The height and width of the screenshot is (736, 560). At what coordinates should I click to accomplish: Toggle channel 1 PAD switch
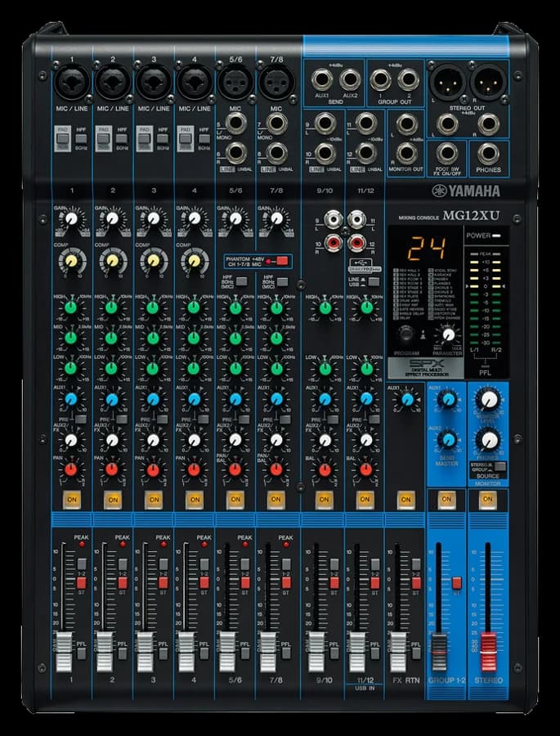[63, 138]
